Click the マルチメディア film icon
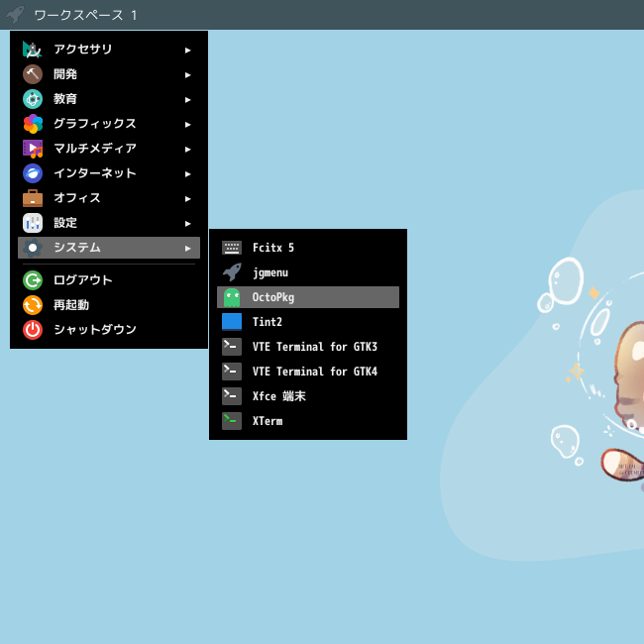The height and width of the screenshot is (644, 644). pos(33,149)
